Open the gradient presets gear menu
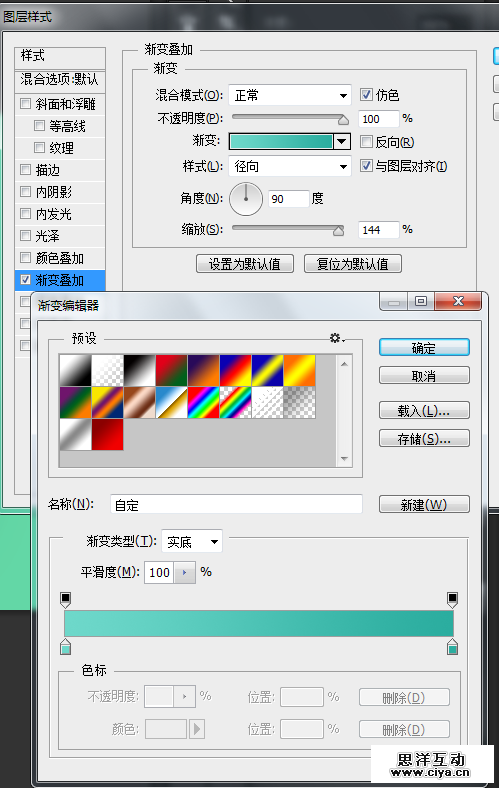Image resolution: width=499 pixels, height=788 pixels. click(x=337, y=338)
